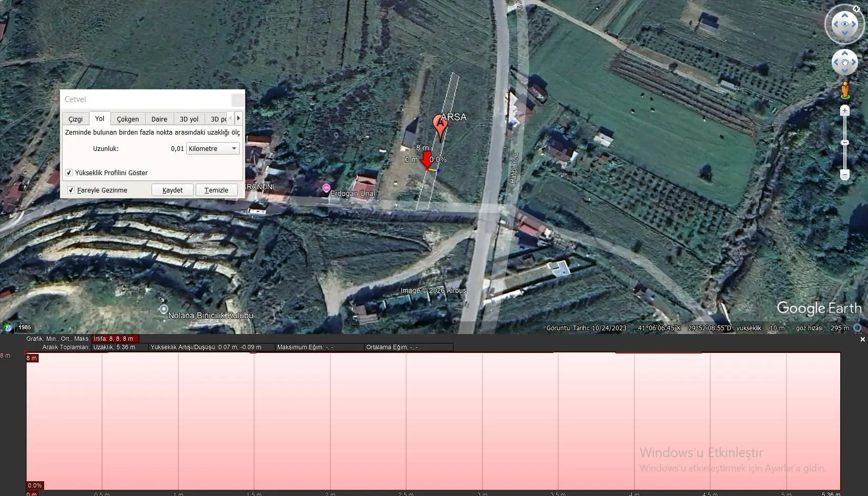Click the eye icon in look joystick
Screen dimensions: 868x496
click(845, 24)
